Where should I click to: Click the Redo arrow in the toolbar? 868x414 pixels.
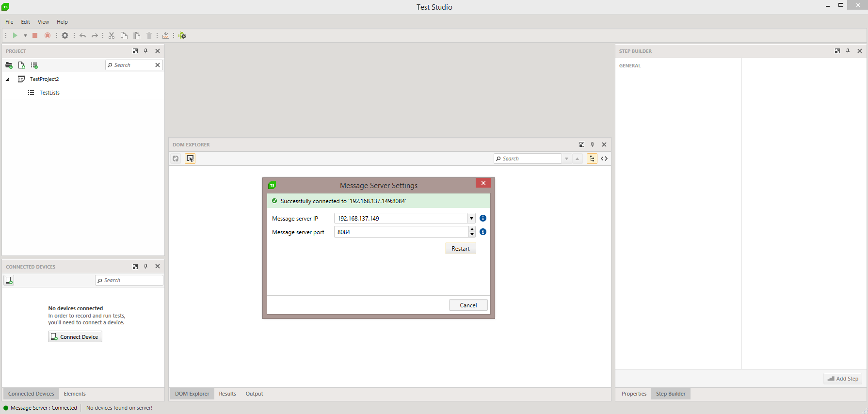coord(95,35)
